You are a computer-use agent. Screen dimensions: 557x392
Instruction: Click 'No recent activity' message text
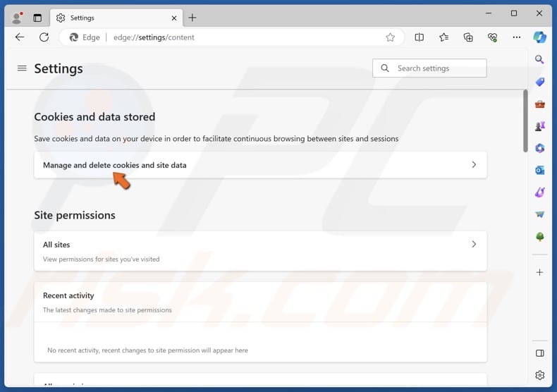click(x=148, y=350)
